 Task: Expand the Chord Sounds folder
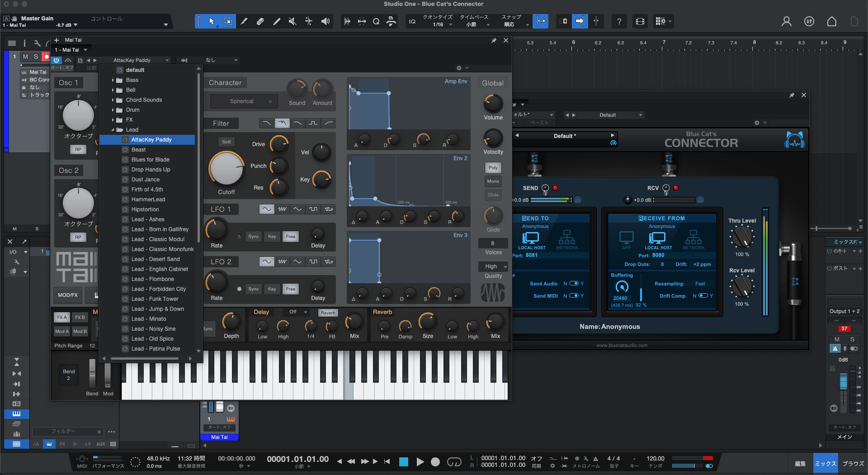pyautogui.click(x=113, y=100)
